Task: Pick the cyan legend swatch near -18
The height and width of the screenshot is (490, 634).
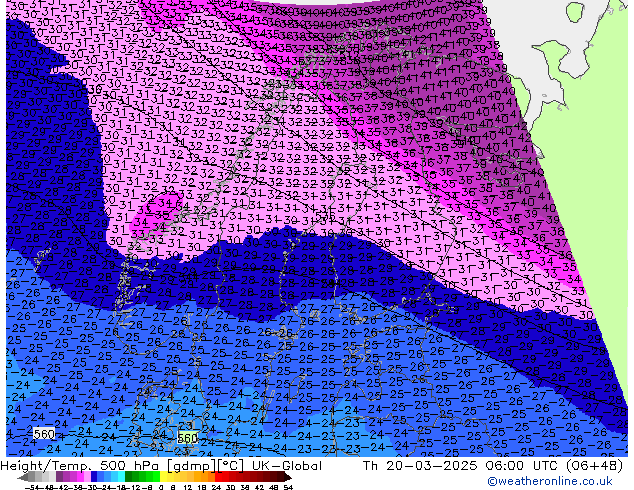Action: (121, 477)
